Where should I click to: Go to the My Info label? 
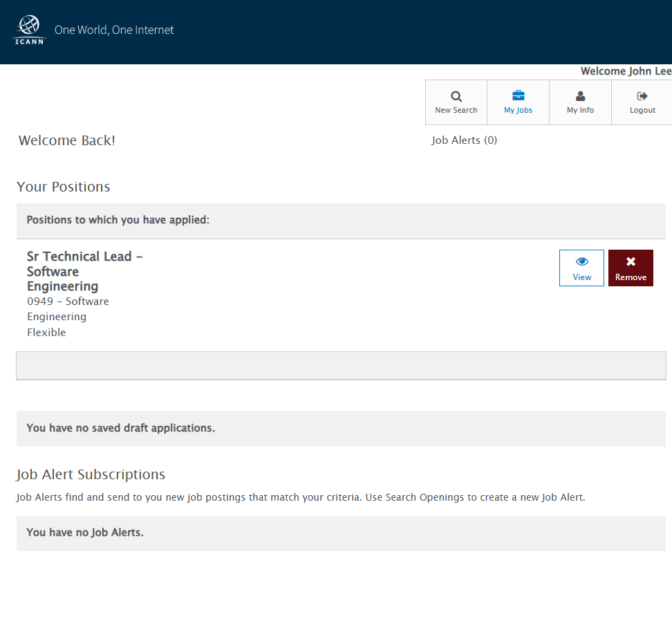581,111
